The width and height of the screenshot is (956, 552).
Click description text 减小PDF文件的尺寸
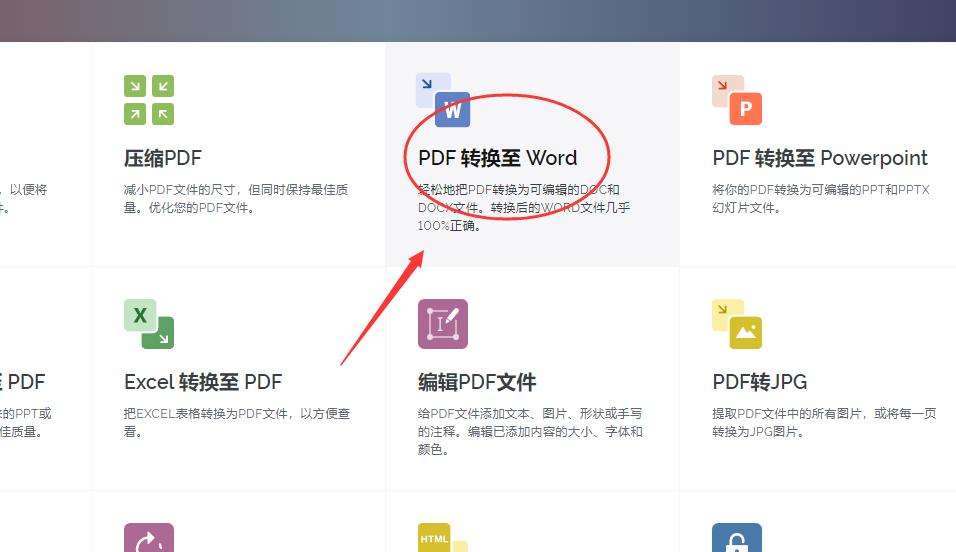pyautogui.click(x=236, y=199)
